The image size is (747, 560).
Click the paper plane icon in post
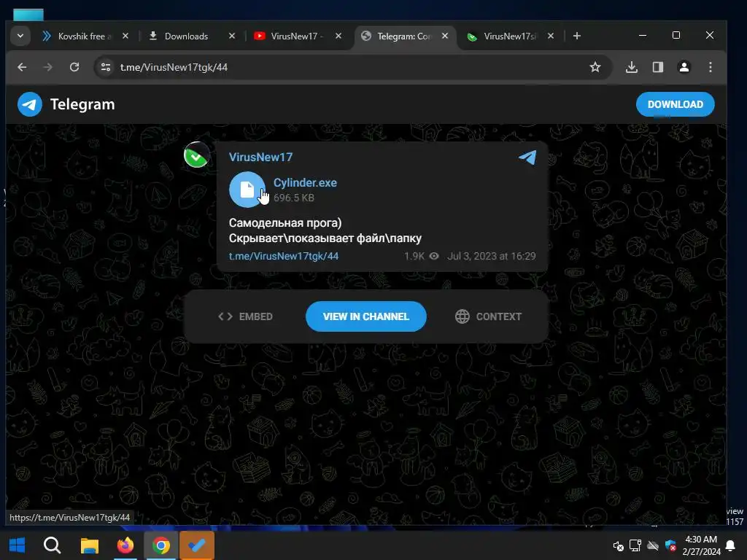point(527,157)
